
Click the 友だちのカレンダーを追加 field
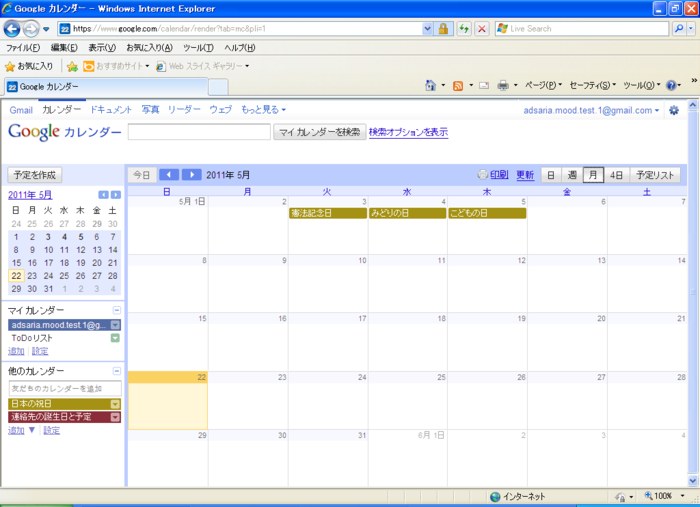(x=65, y=389)
